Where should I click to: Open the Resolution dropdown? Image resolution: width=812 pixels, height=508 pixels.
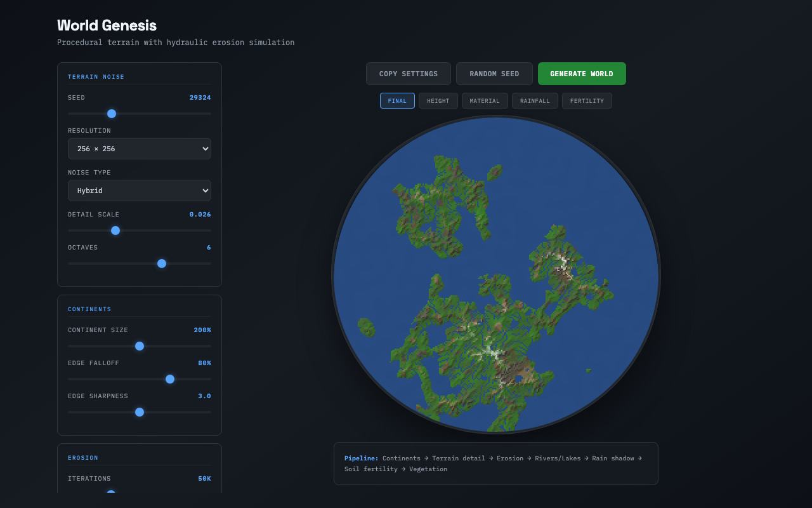pyautogui.click(x=140, y=149)
